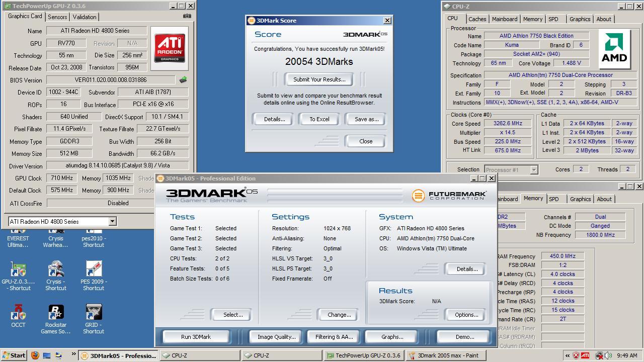Click the Core Speed value in CPU-Z
This screenshot has width=644, height=362.
[508, 123]
